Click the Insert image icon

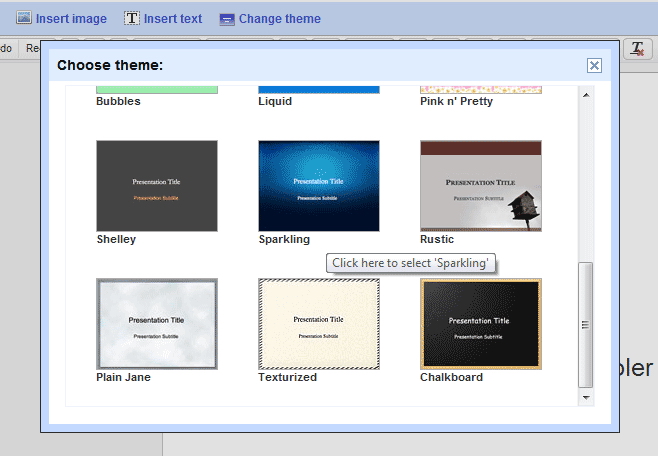(x=24, y=18)
